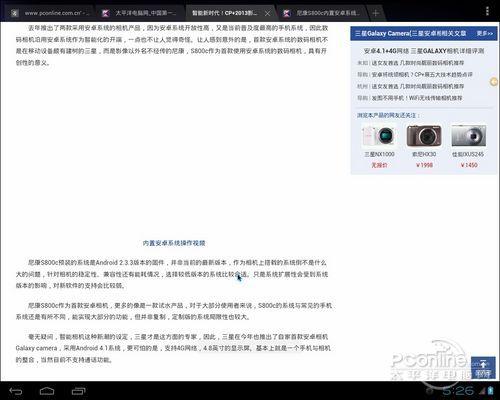This screenshot has height=400, width=500.
Task: Open the 三星Galaxy Camera sidebar header
Action: click(x=411, y=33)
